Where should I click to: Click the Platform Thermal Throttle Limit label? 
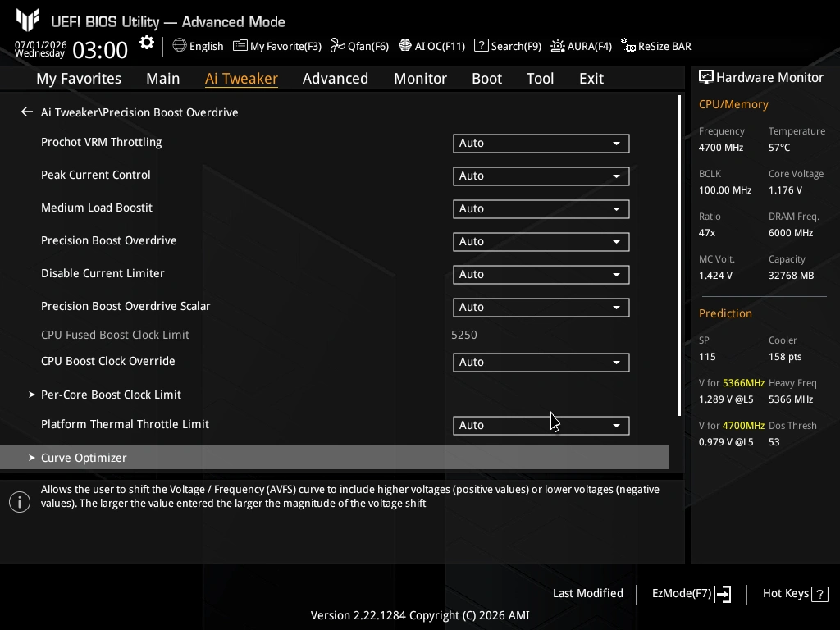[x=125, y=424]
